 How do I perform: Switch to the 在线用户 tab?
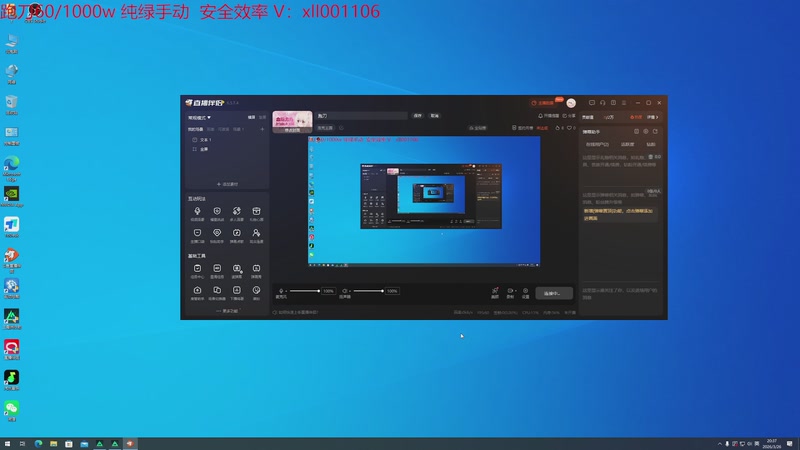click(597, 144)
